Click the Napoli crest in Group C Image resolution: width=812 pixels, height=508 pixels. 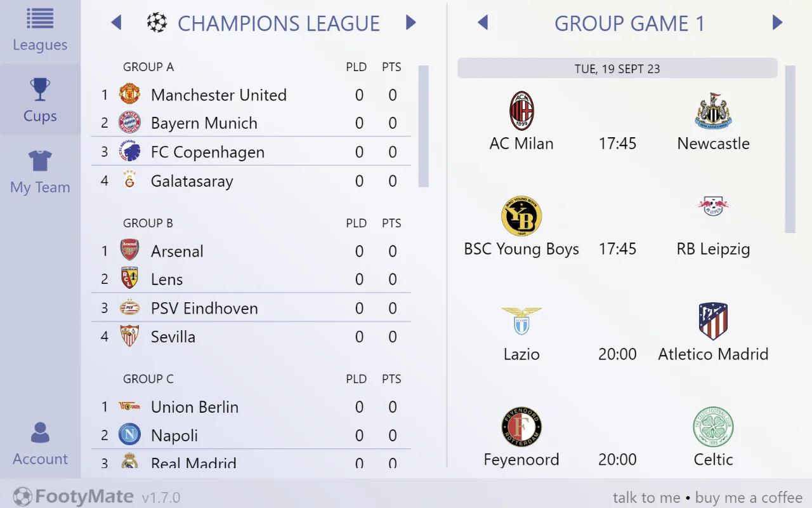(129, 435)
